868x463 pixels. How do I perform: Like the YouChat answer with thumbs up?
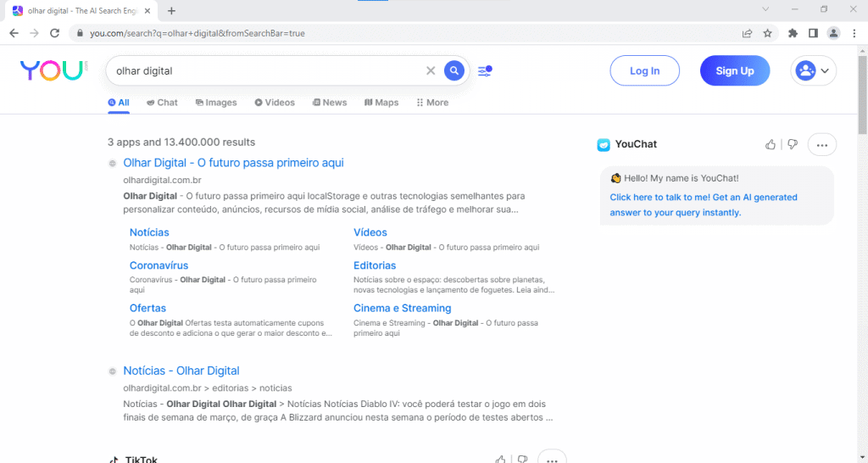pyautogui.click(x=770, y=144)
